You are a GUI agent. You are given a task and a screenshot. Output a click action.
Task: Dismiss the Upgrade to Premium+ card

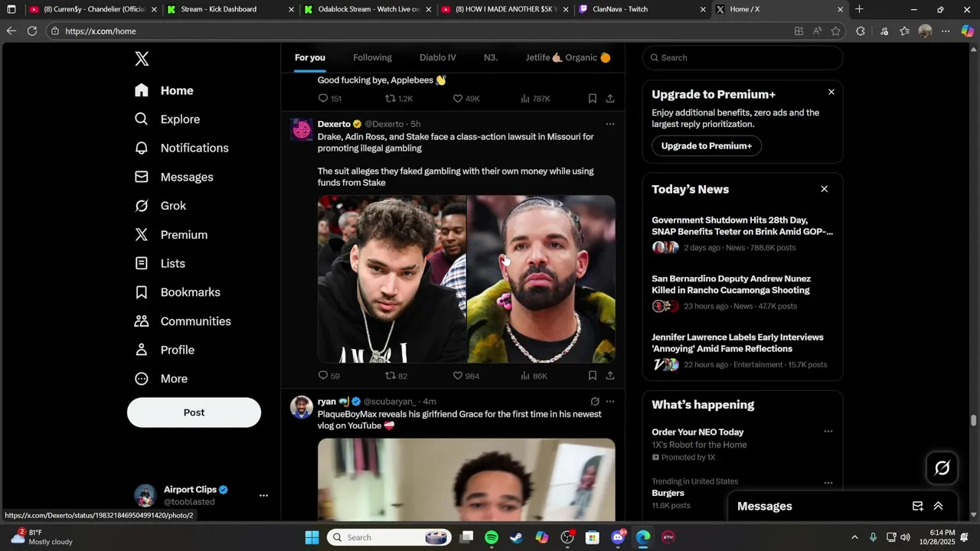coord(831,92)
